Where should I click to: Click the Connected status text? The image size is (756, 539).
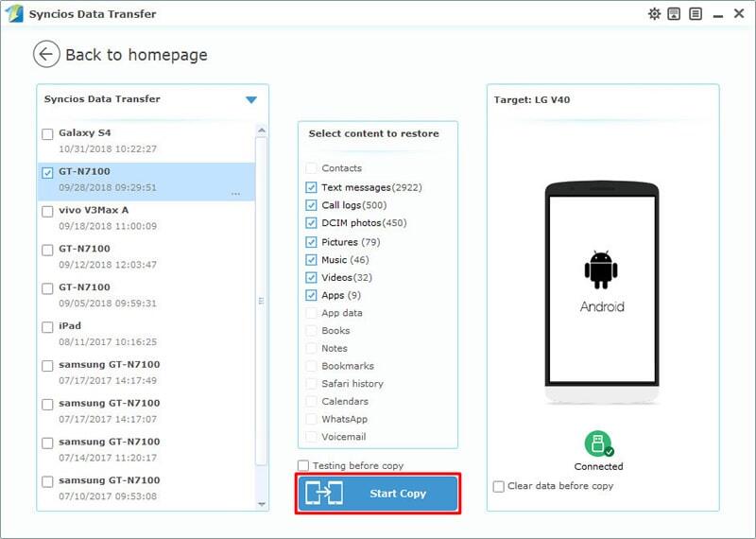(x=598, y=466)
